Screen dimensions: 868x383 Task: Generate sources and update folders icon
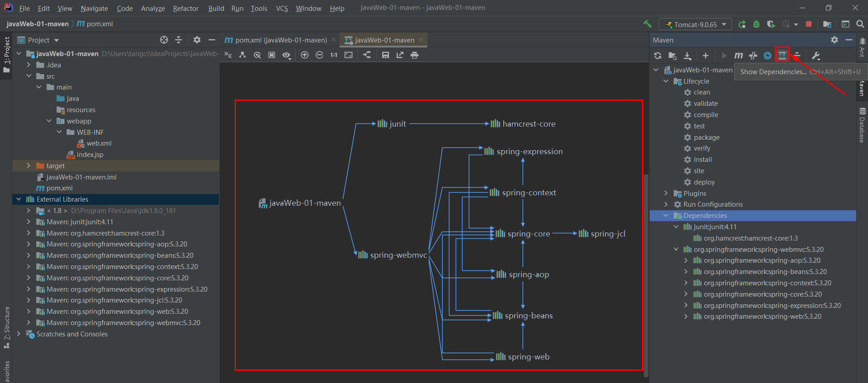673,56
